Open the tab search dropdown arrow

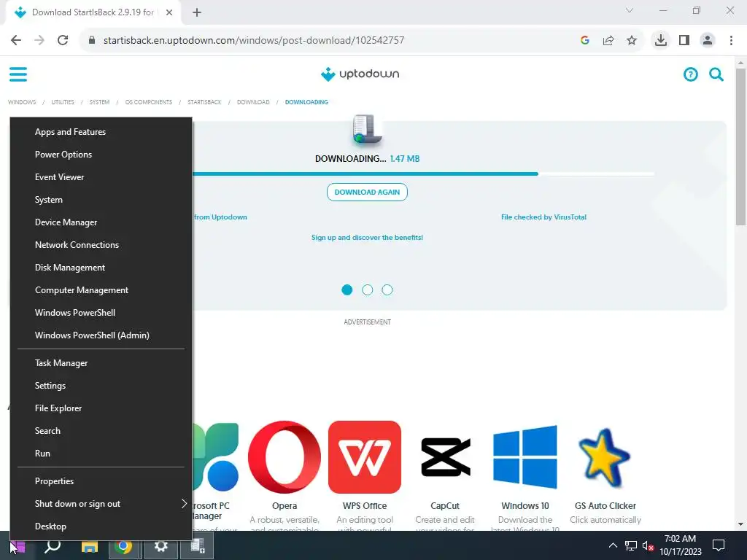coord(630,10)
